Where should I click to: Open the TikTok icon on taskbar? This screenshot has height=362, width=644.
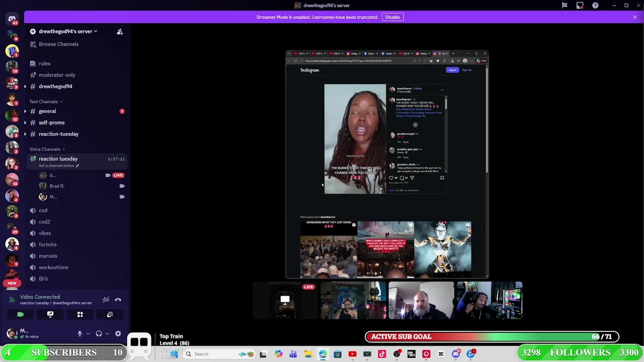[x=382, y=354]
